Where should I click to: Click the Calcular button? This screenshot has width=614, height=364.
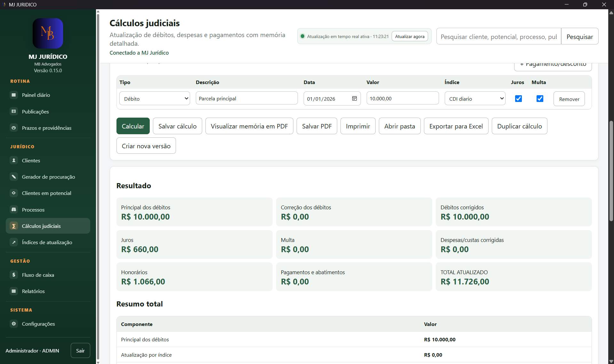[133, 126]
